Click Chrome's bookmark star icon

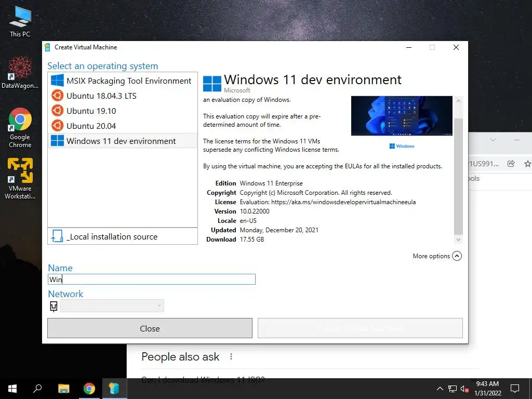click(528, 164)
